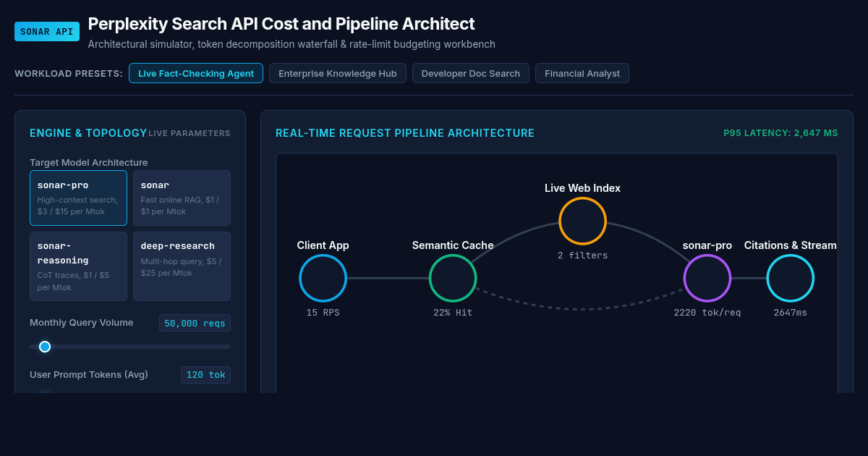Image resolution: width=868 pixels, height=456 pixels.
Task: Click the Semantic Cache node circle
Action: coord(453,278)
